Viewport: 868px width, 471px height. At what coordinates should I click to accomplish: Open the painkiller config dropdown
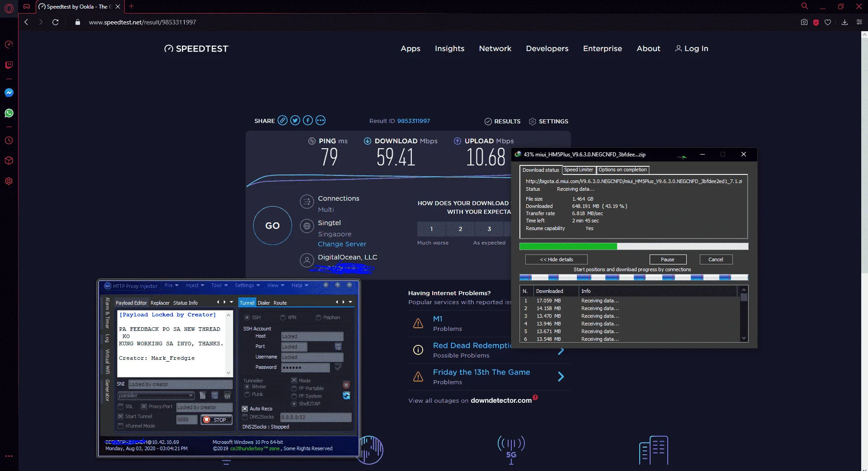click(x=156, y=396)
